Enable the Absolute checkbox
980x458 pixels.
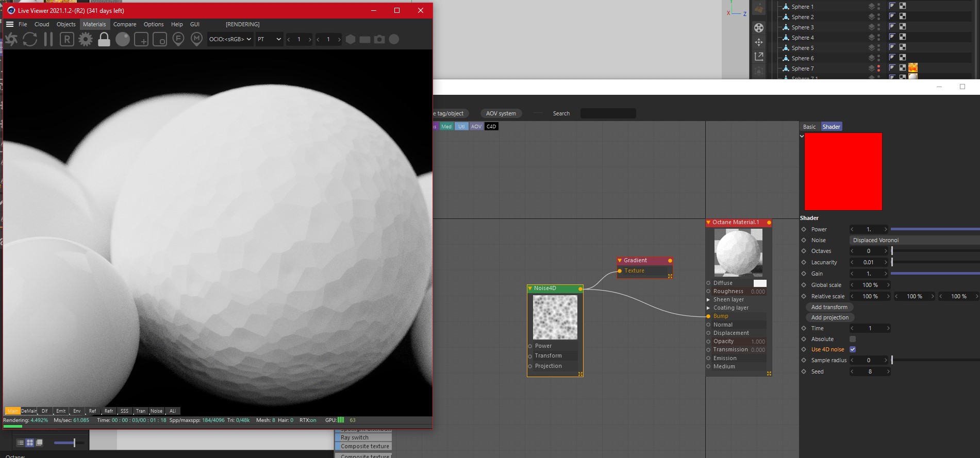point(853,339)
